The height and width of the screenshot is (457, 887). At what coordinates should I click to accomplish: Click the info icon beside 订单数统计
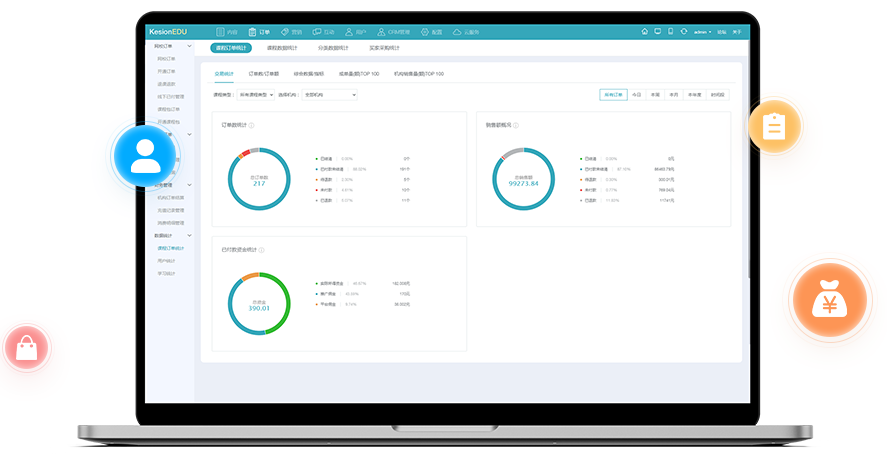coord(251,125)
